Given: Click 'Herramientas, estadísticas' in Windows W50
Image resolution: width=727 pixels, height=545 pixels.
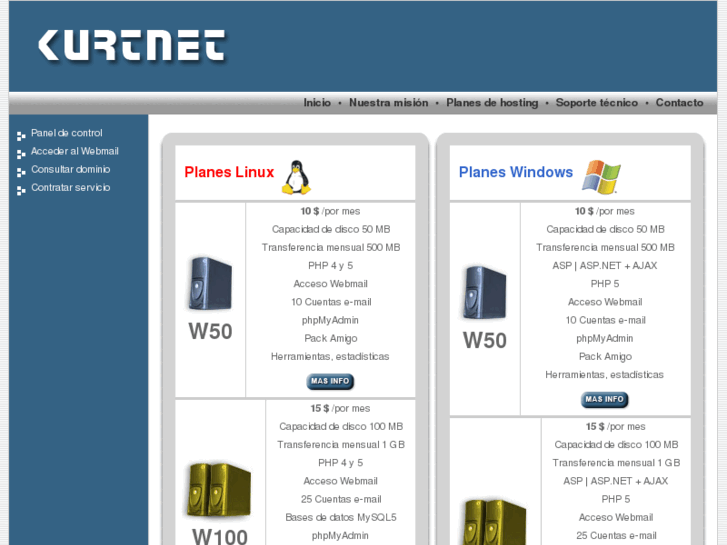Looking at the screenshot, I should (x=605, y=375).
